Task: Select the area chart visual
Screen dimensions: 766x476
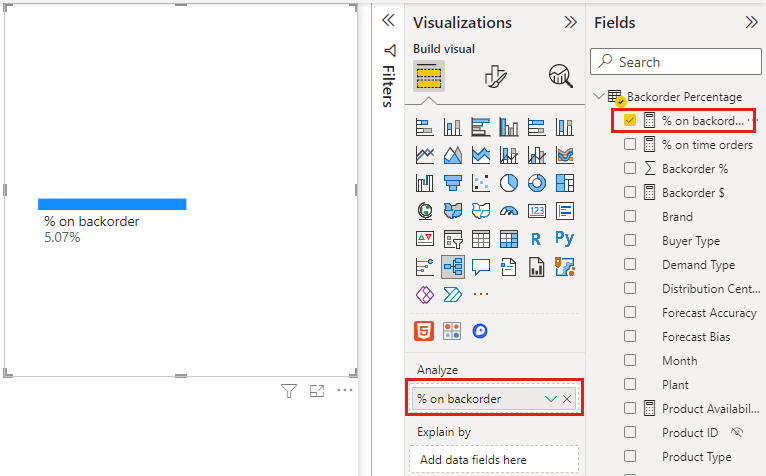Action: pos(452,155)
